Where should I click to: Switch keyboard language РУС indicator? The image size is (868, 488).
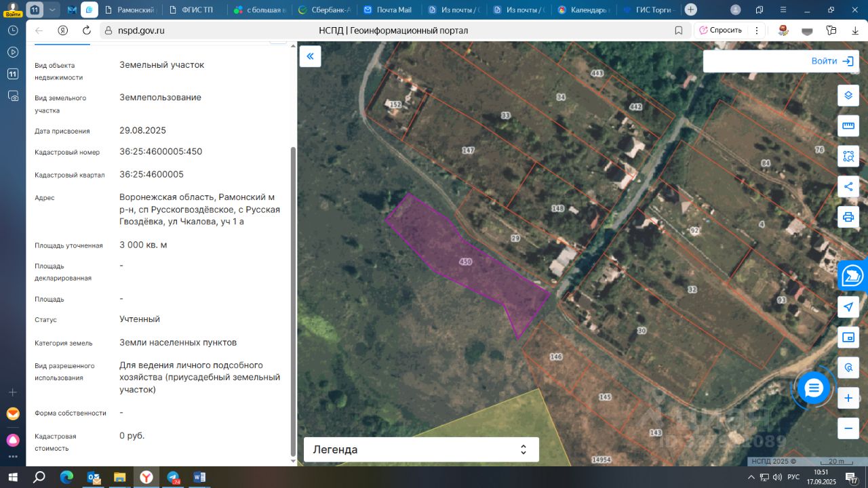793,477
